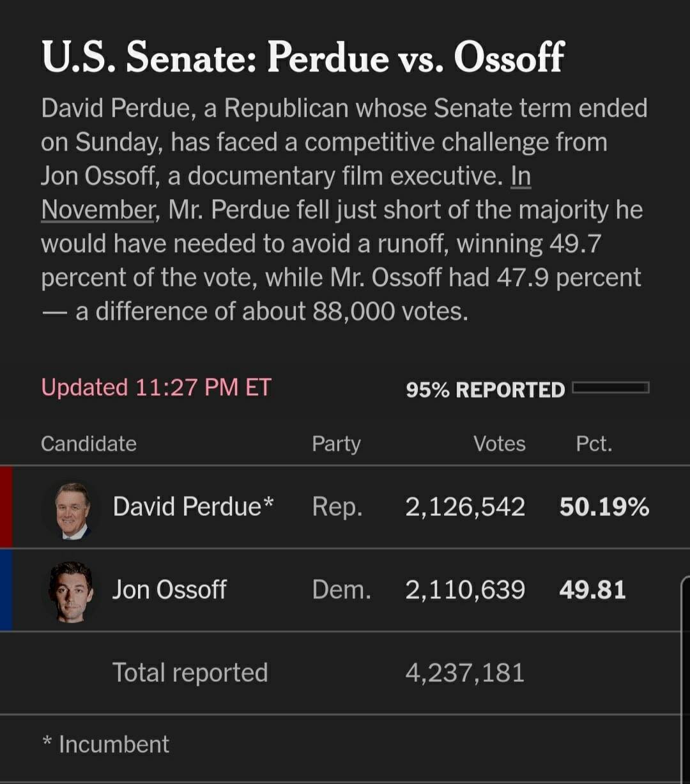Select the Jon Ossoff candidate name

(169, 589)
